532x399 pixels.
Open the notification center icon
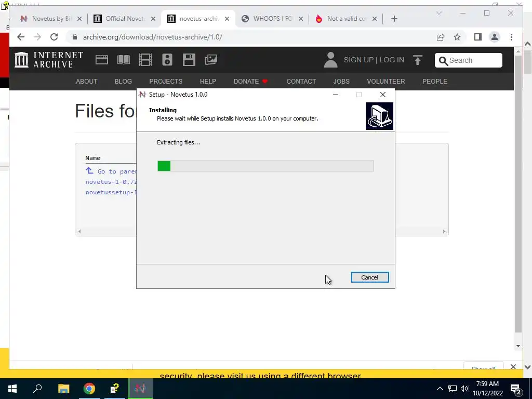coord(516,389)
